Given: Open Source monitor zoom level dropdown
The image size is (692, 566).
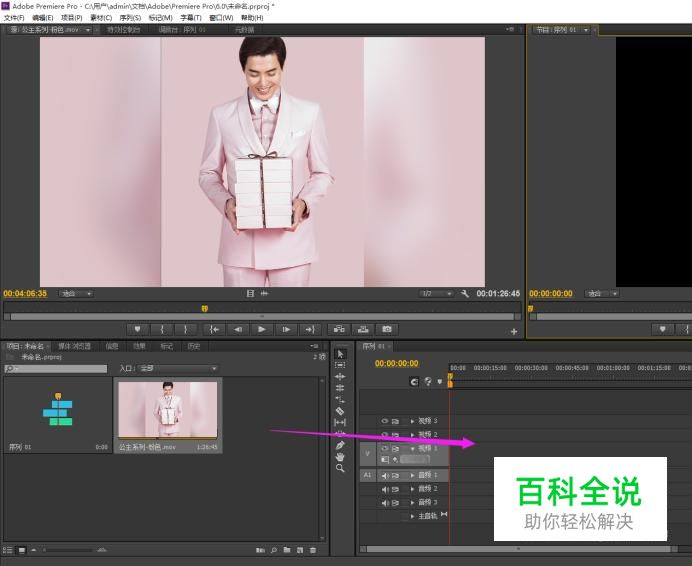Looking at the screenshot, I should (76, 294).
